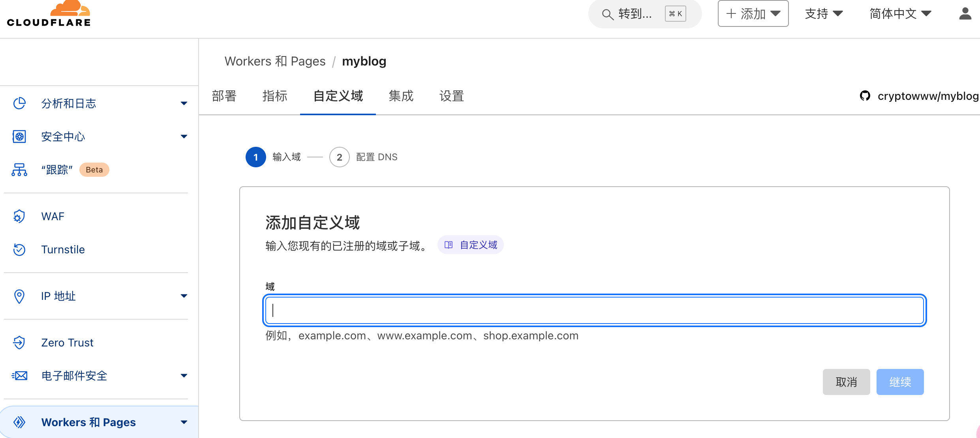
Task: Click the Cloudflare logo
Action: [49, 14]
